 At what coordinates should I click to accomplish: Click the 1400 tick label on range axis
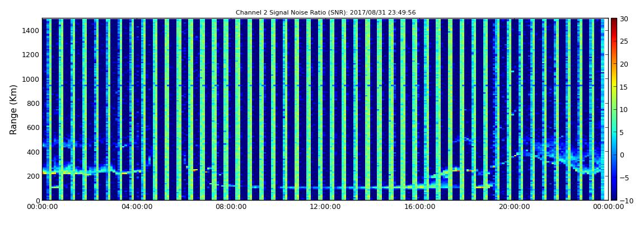(x=31, y=30)
